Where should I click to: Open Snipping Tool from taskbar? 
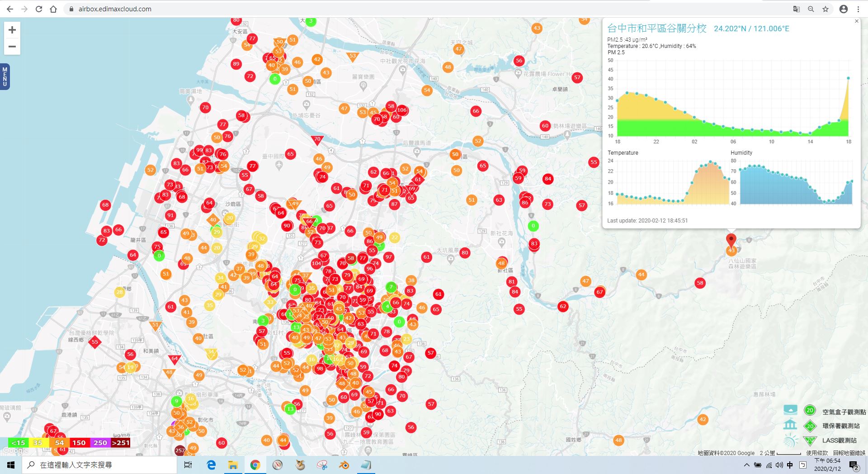point(322,465)
